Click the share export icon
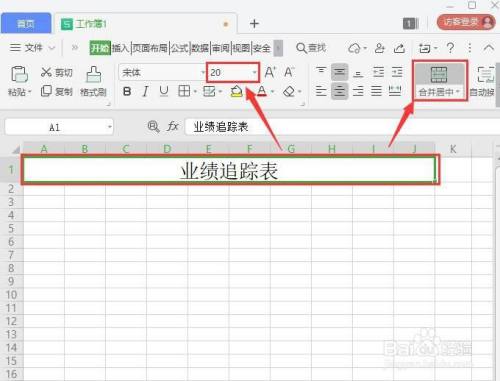Screen dimensions: 500x381 coord(399,48)
